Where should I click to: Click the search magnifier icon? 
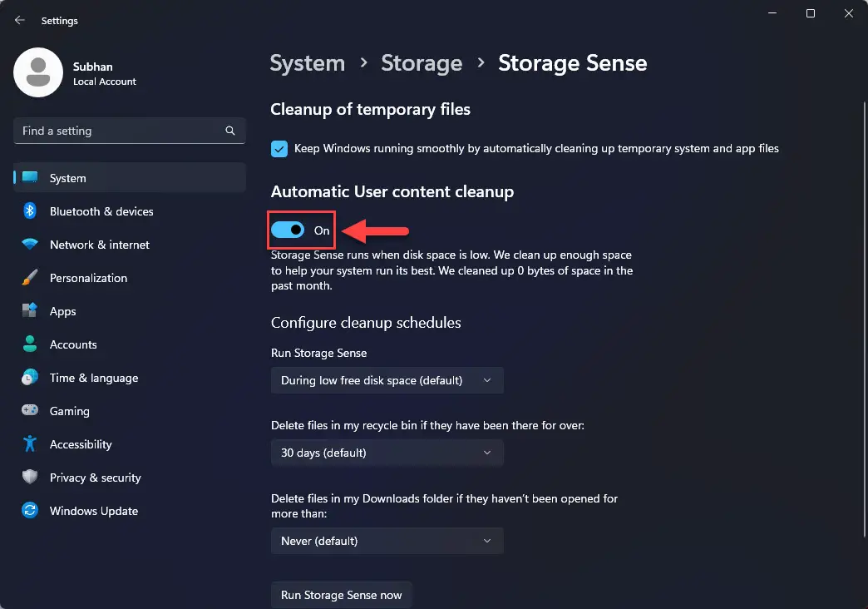tap(230, 131)
